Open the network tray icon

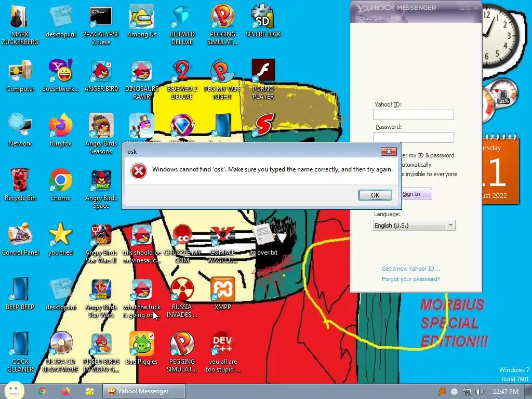click(467, 392)
